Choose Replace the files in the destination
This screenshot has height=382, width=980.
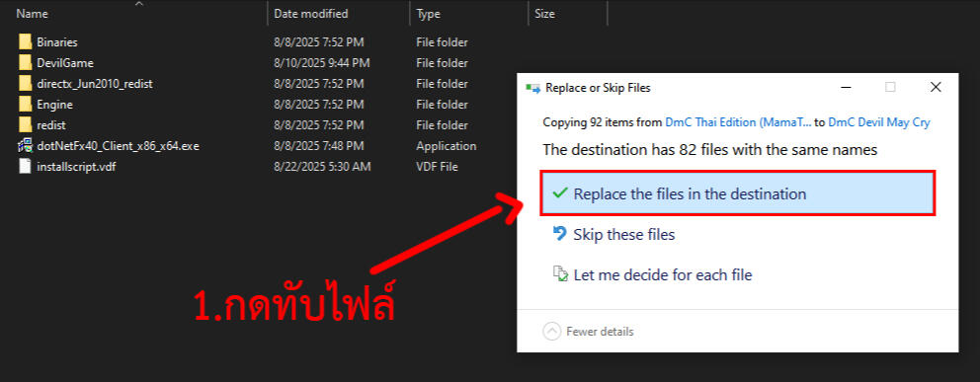point(738,193)
